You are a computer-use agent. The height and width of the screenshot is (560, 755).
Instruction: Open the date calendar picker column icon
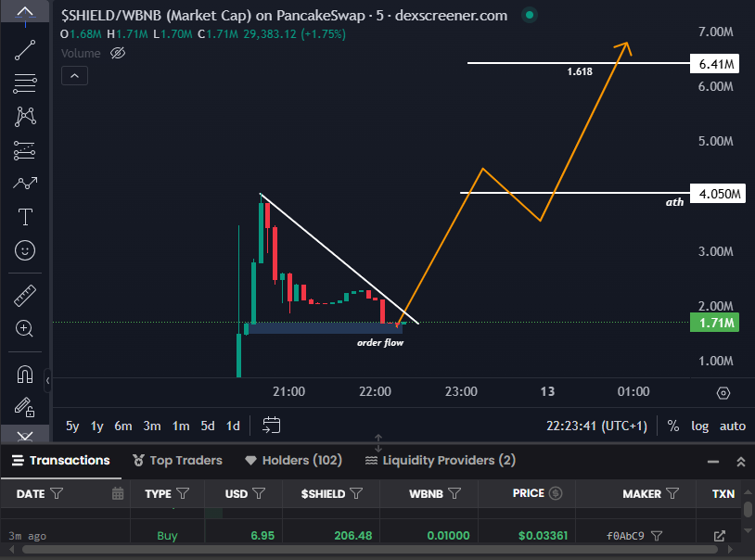coord(118,493)
